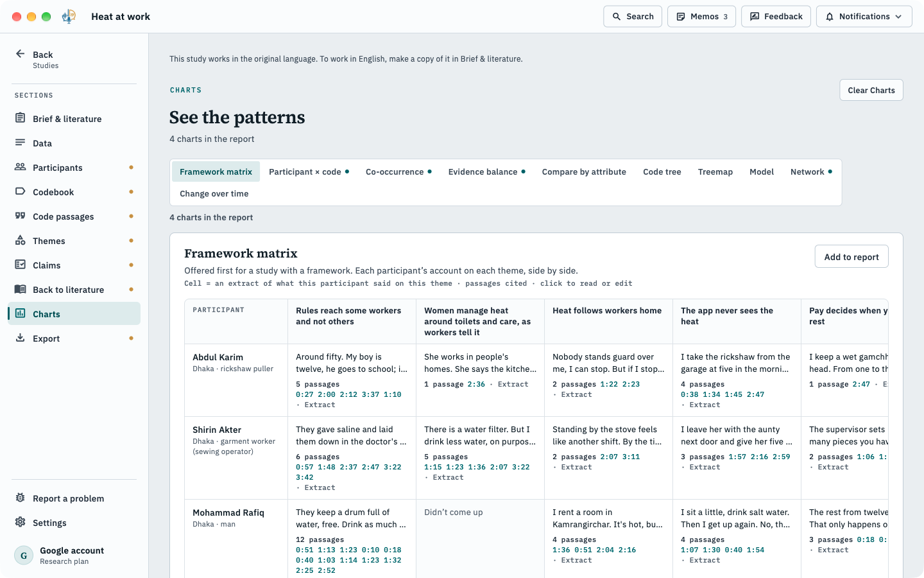Viewport: 924px width, 578px height.
Task: Open the Participant × code chart tab
Action: pyautogui.click(x=309, y=171)
